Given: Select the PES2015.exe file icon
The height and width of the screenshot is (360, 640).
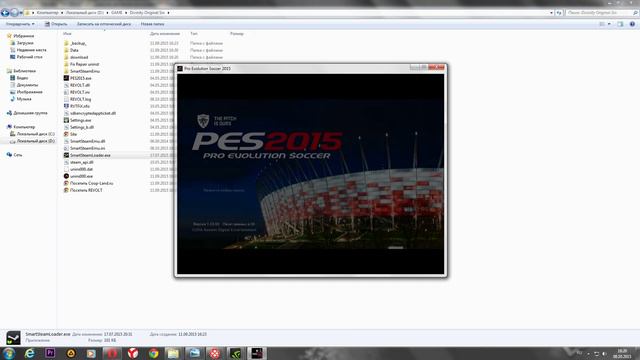Looking at the screenshot, I should pos(66,78).
